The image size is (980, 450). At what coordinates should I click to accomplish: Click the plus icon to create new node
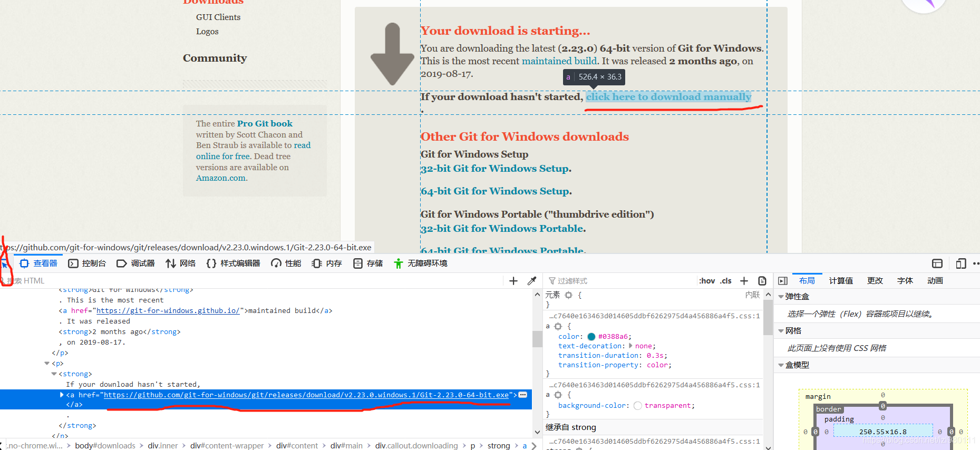tap(513, 281)
